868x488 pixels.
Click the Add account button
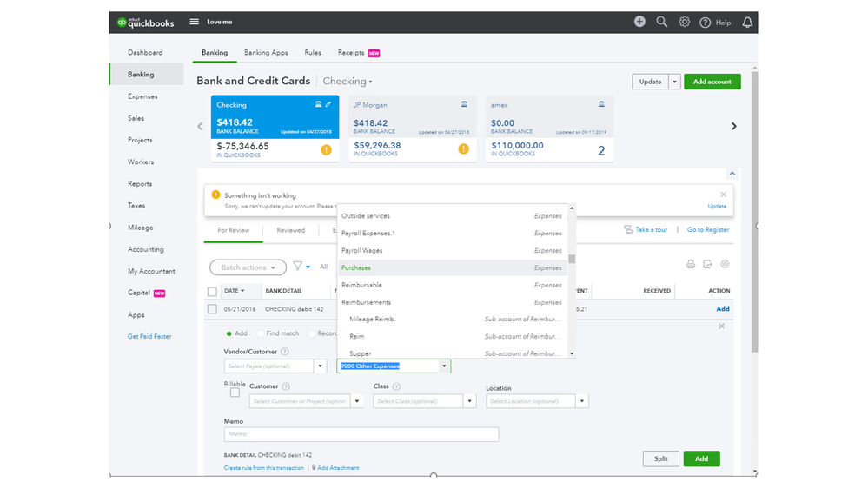click(712, 82)
